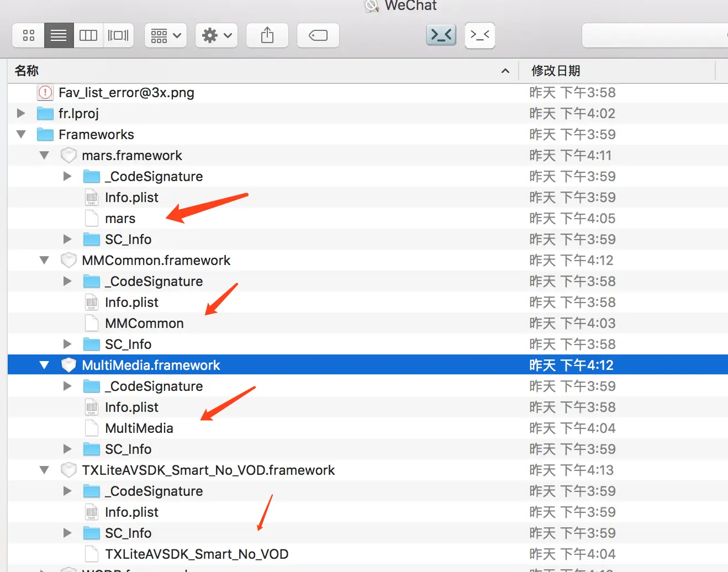Open the item arrangement dropdown
The height and width of the screenshot is (572, 728).
point(165,35)
